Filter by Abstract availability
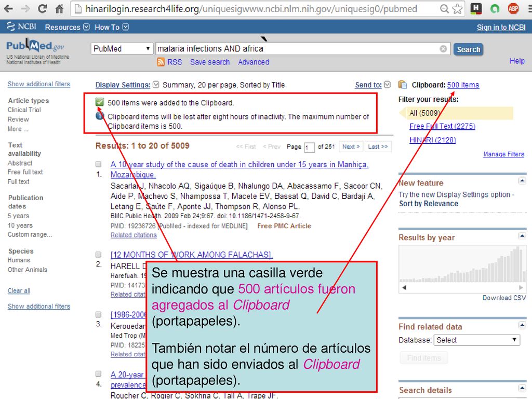 (x=20, y=163)
